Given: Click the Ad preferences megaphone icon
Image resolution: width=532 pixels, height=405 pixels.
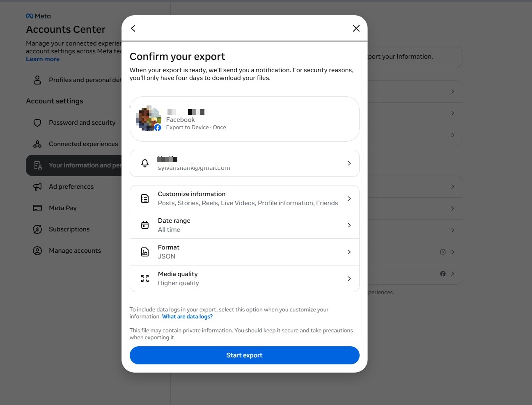Looking at the screenshot, I should [x=37, y=187].
